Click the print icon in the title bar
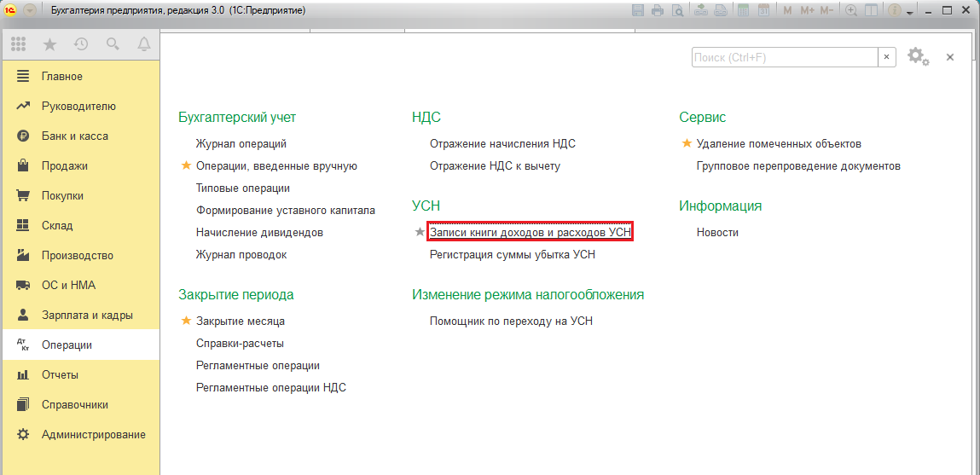The width and height of the screenshot is (980, 475). pos(658,11)
